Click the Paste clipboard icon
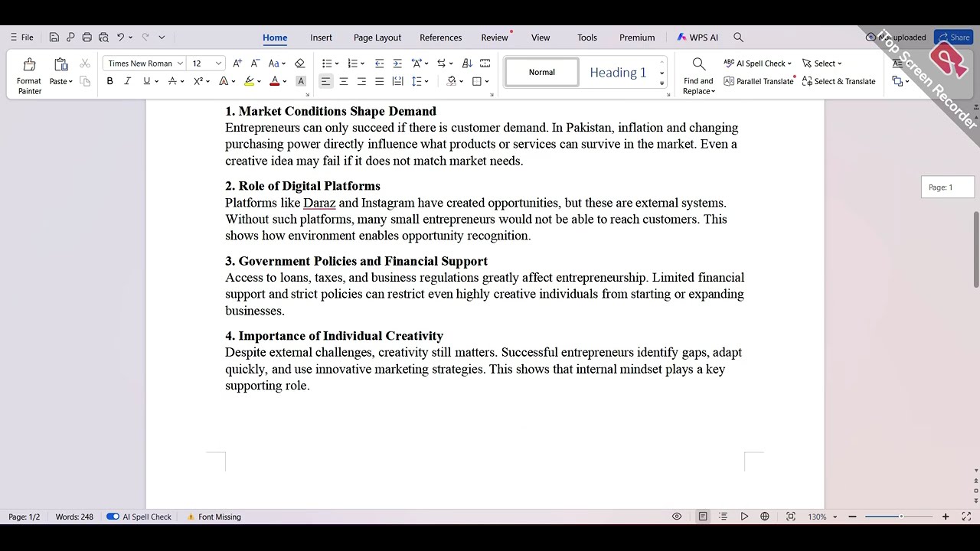This screenshot has width=980, height=551. tap(61, 65)
